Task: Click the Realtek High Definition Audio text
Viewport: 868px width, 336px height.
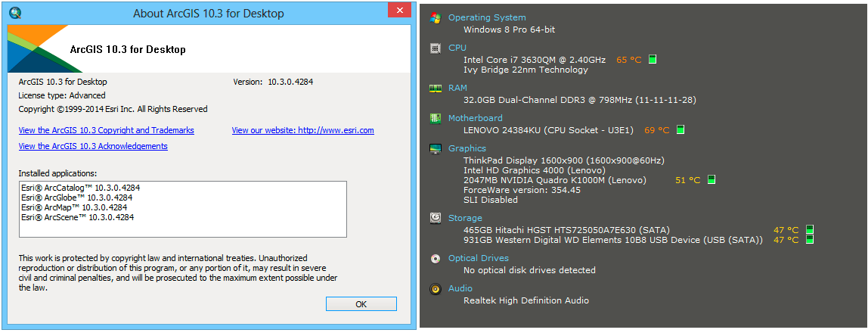Action: pos(526,300)
